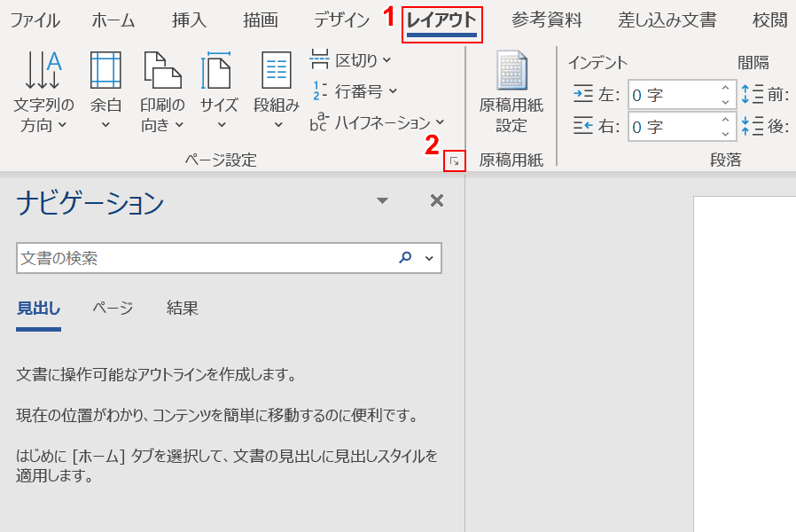The height and width of the screenshot is (532, 796).
Task: Decrease the 右 indent with down arrow
Action: pyautogui.click(x=725, y=134)
